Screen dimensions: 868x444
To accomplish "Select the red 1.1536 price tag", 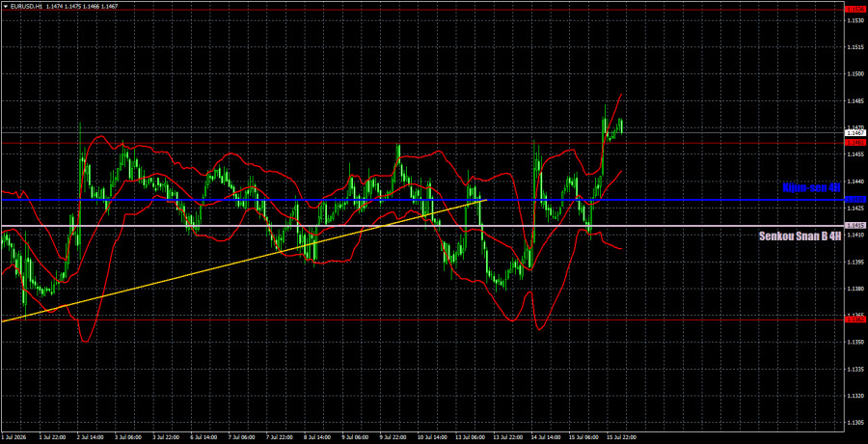I will tap(852, 10).
